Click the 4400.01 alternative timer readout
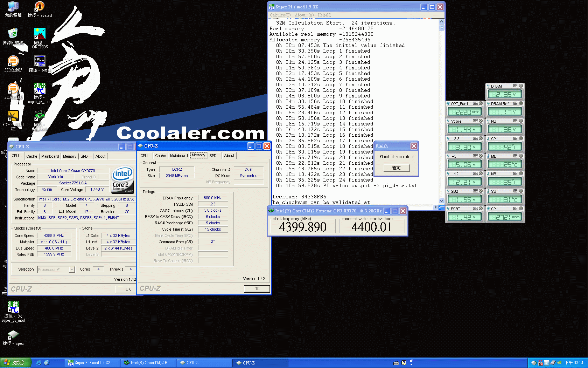 (x=372, y=227)
